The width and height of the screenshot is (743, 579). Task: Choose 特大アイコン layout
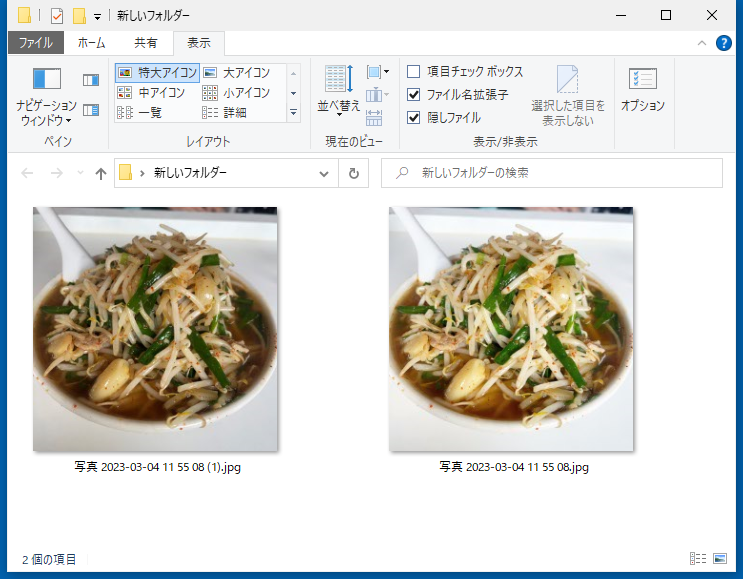point(157,72)
